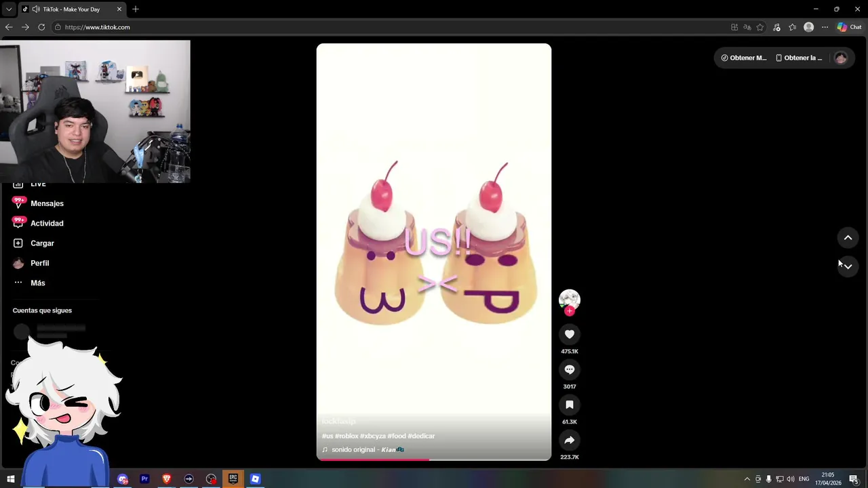The width and height of the screenshot is (868, 488).
Task: Click the Cuentas que sigues heading
Action: (x=42, y=310)
